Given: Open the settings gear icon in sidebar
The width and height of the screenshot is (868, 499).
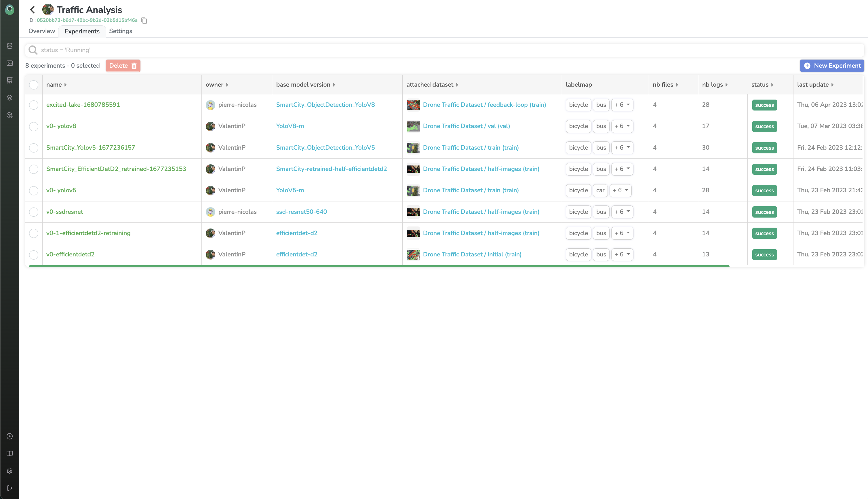Looking at the screenshot, I should pos(9,471).
